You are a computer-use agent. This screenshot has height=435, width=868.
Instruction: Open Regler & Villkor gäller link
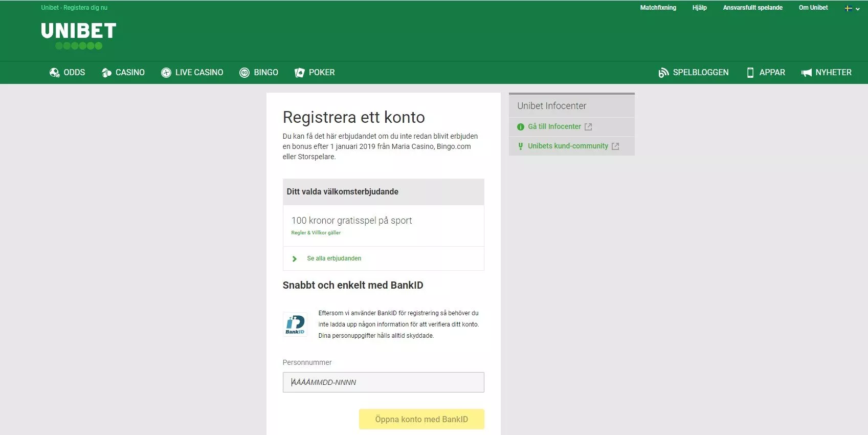(316, 233)
